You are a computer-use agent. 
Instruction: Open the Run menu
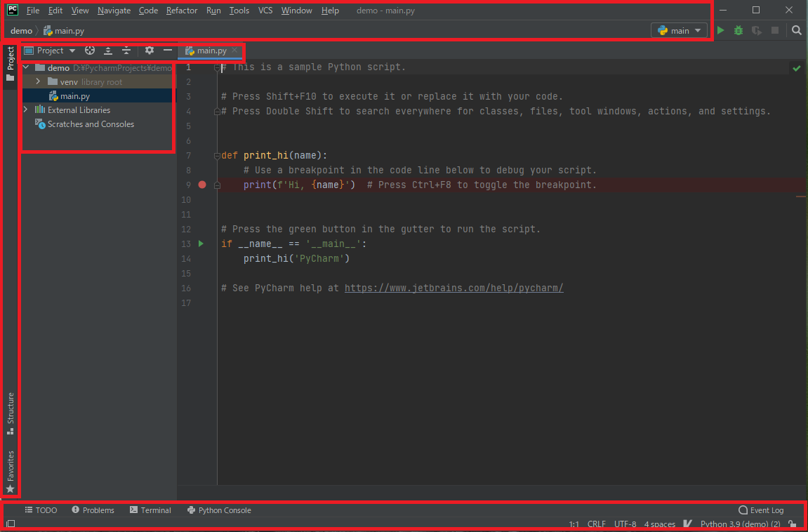click(x=213, y=11)
